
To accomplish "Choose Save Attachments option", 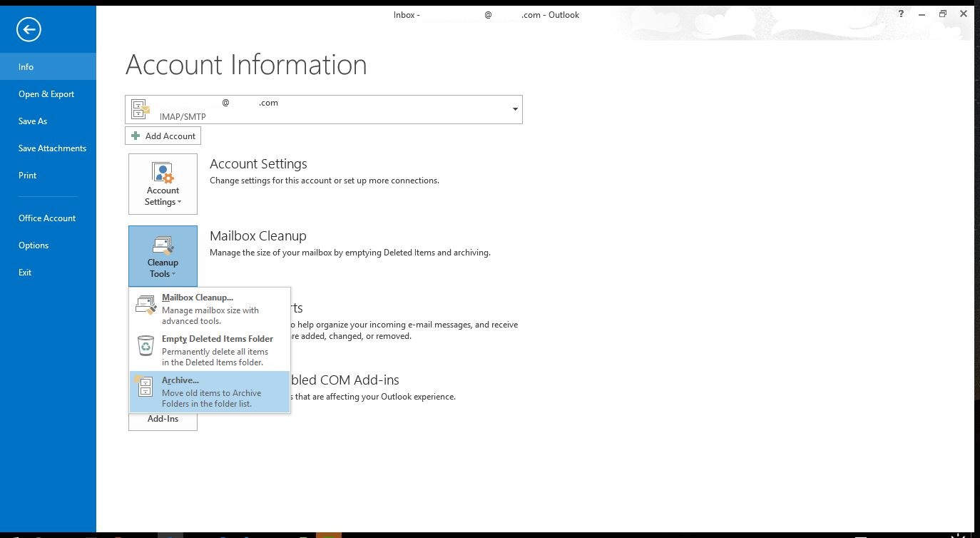I will (x=48, y=148).
